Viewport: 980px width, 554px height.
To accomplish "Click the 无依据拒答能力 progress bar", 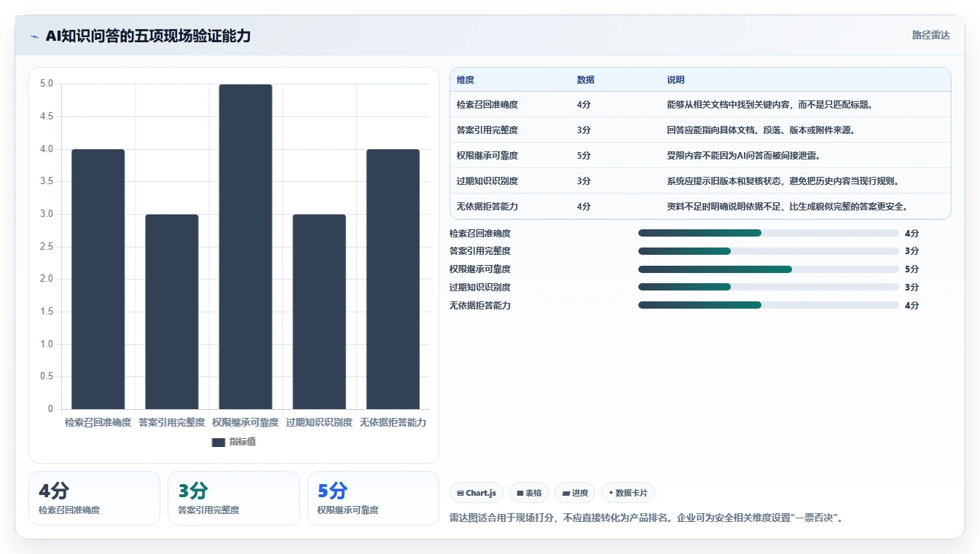I will click(x=769, y=305).
